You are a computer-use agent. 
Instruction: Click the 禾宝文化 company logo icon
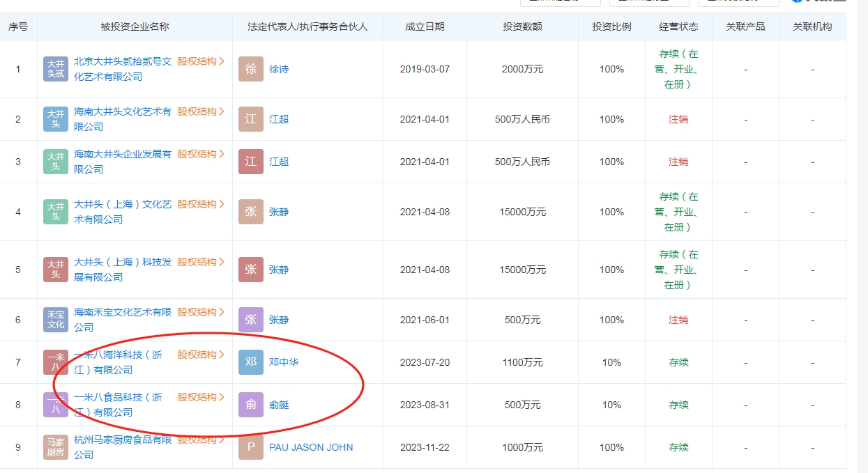56,320
